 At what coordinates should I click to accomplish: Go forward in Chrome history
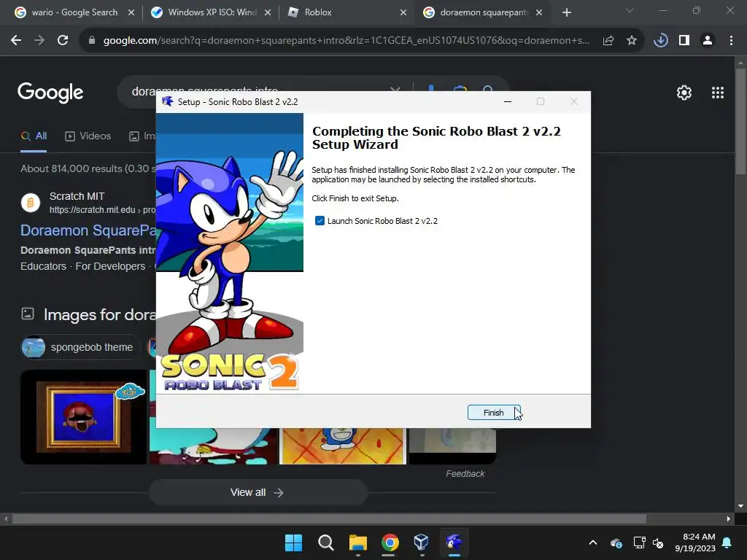tap(39, 41)
